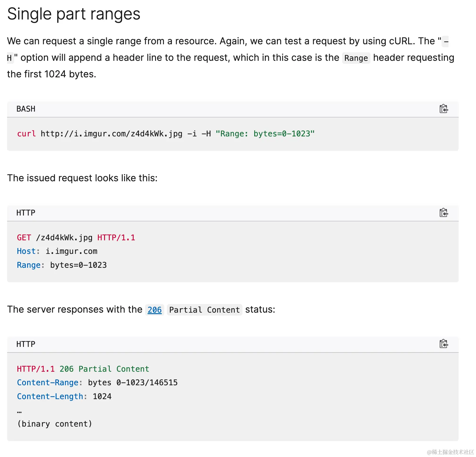Copy the HTTP response code block
This screenshot has width=476, height=457.
click(444, 344)
